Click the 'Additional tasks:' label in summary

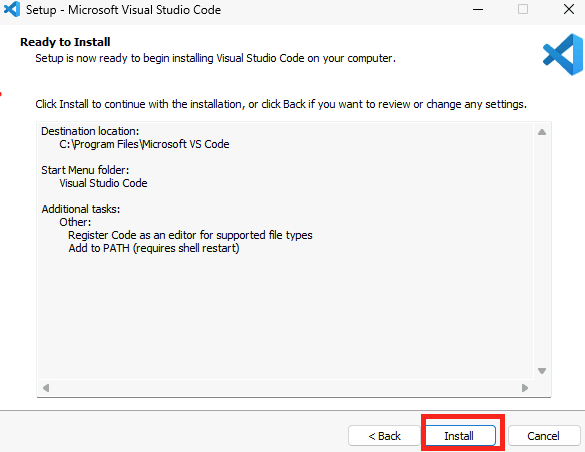point(81,209)
